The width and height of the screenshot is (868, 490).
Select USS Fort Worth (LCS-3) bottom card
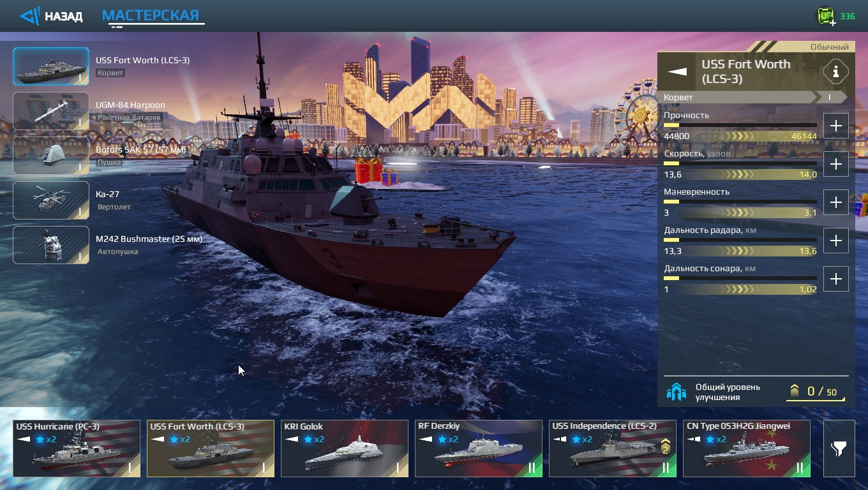[211, 449]
